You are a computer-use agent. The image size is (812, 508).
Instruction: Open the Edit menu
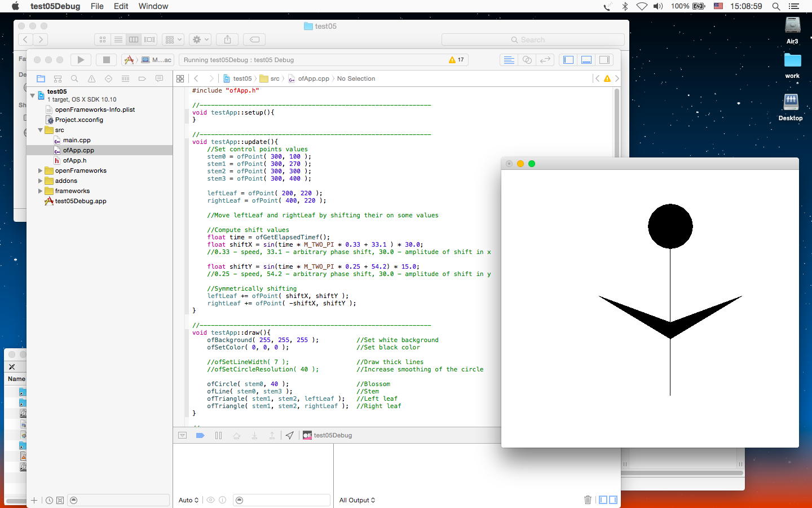click(121, 6)
